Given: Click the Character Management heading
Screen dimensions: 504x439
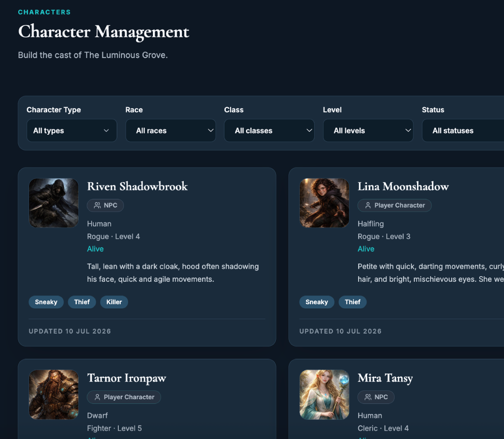Looking at the screenshot, I should pyautogui.click(x=103, y=32).
